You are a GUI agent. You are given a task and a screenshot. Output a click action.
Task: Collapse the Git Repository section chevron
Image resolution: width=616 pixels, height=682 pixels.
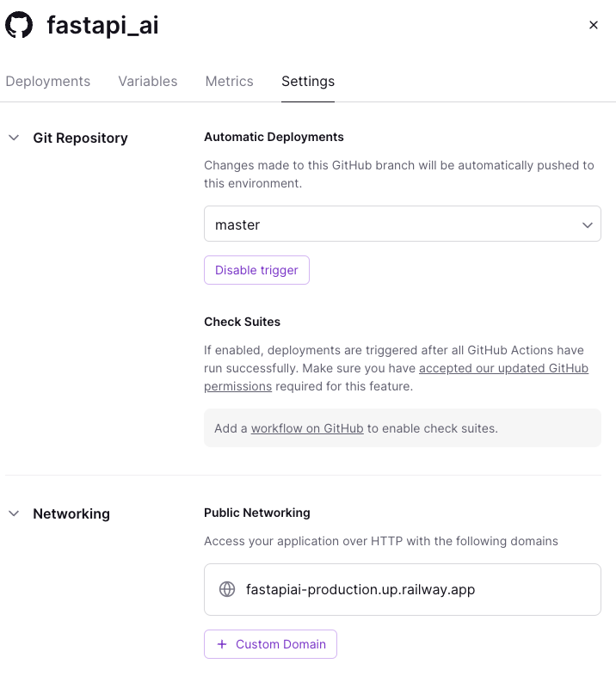point(14,138)
